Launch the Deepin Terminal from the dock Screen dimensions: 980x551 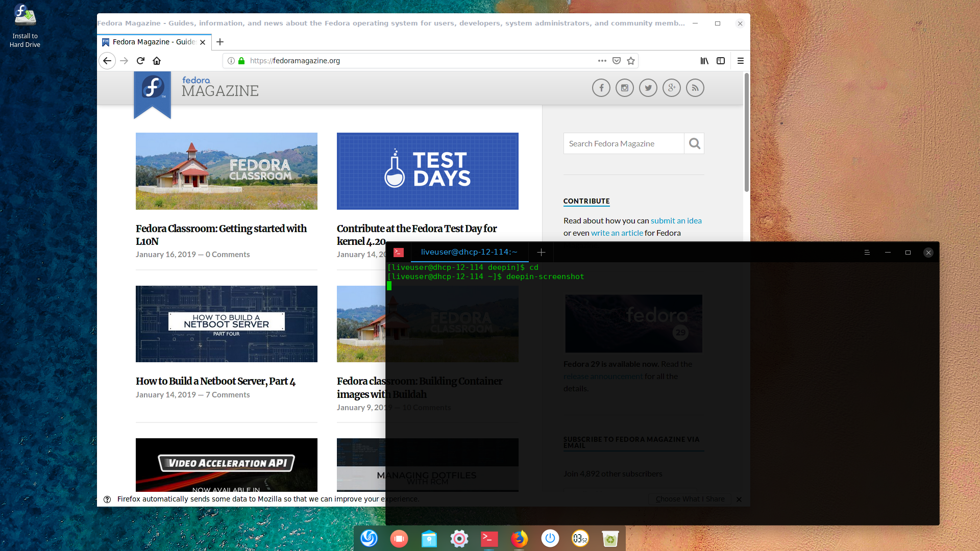(x=489, y=538)
